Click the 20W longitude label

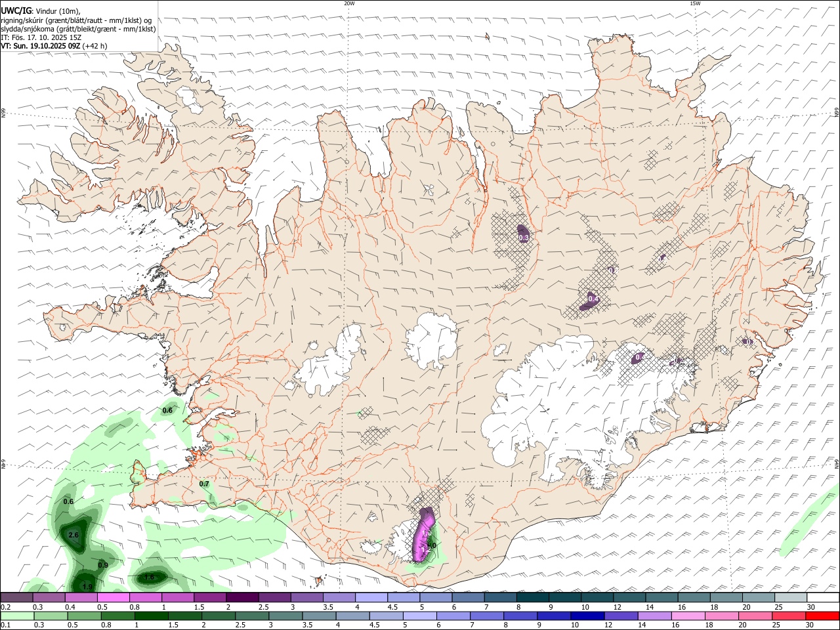pyautogui.click(x=349, y=3)
